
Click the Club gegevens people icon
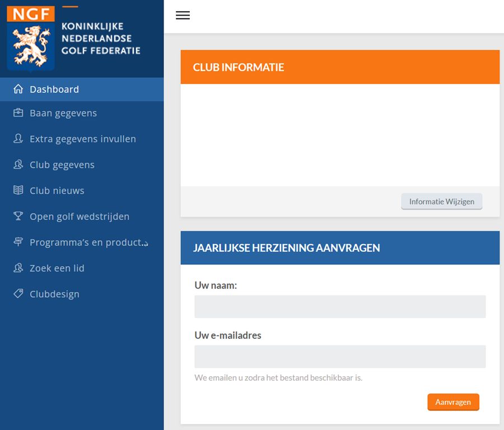(18, 165)
